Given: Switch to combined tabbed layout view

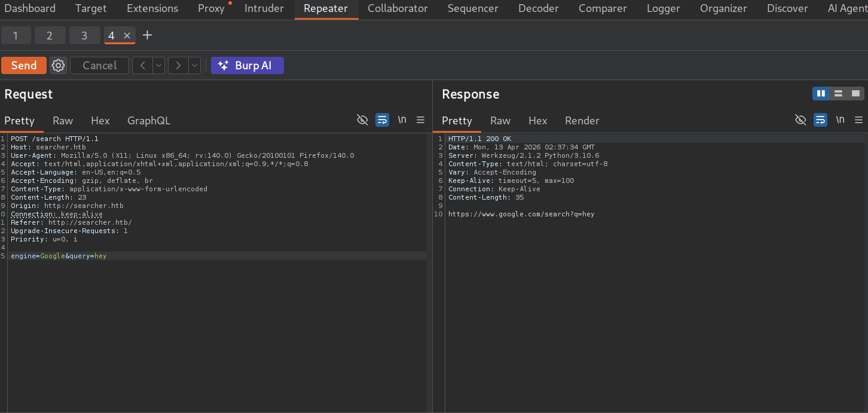Looking at the screenshot, I should point(855,94).
